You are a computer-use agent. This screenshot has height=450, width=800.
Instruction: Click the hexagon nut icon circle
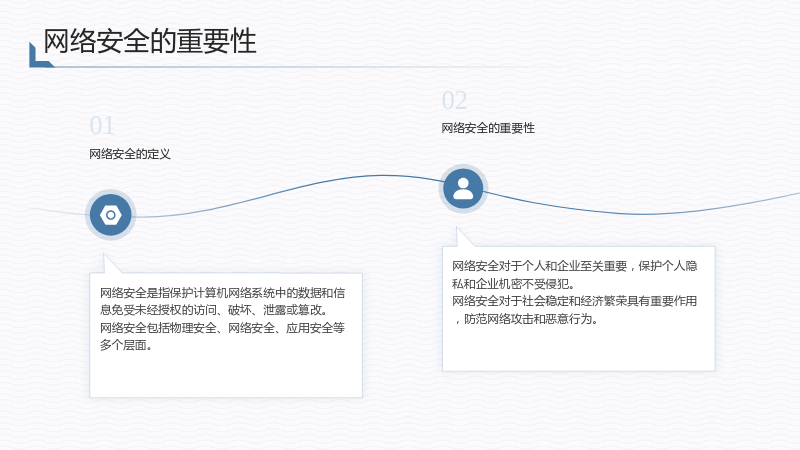pos(111,215)
